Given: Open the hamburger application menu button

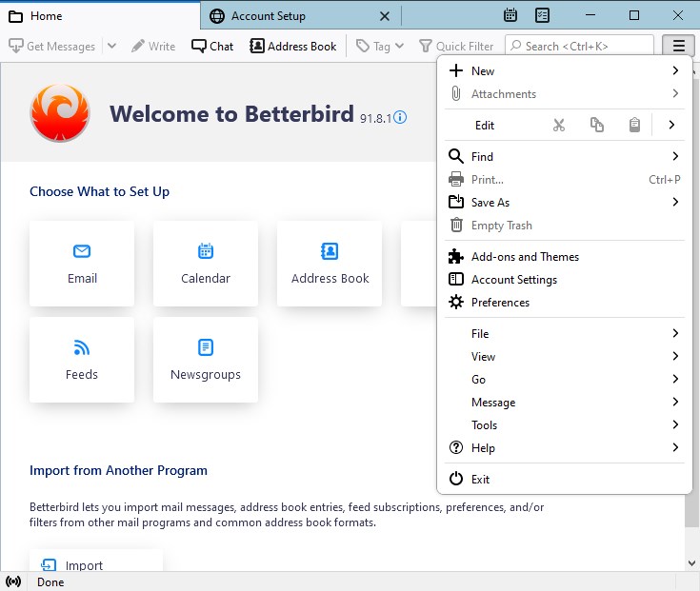Looking at the screenshot, I should 678,46.
